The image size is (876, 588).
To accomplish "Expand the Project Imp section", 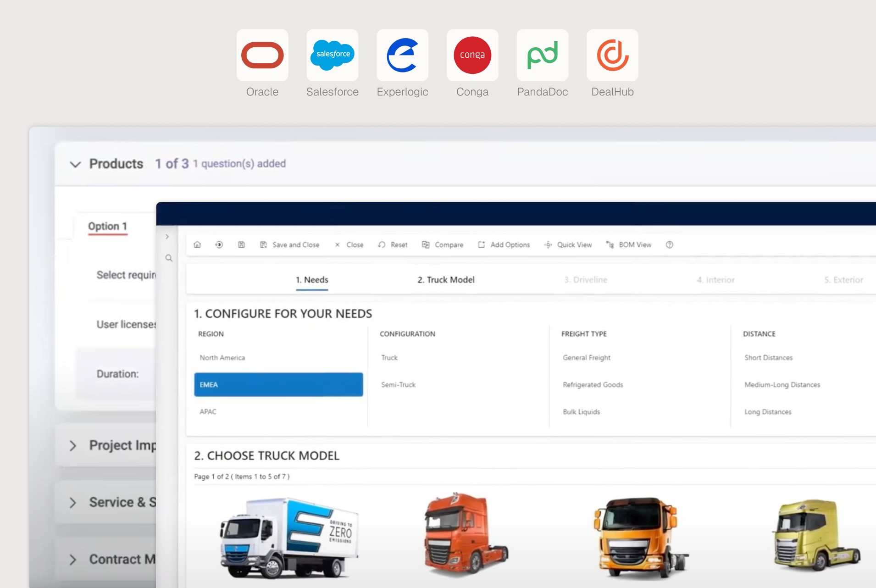I will 72,445.
